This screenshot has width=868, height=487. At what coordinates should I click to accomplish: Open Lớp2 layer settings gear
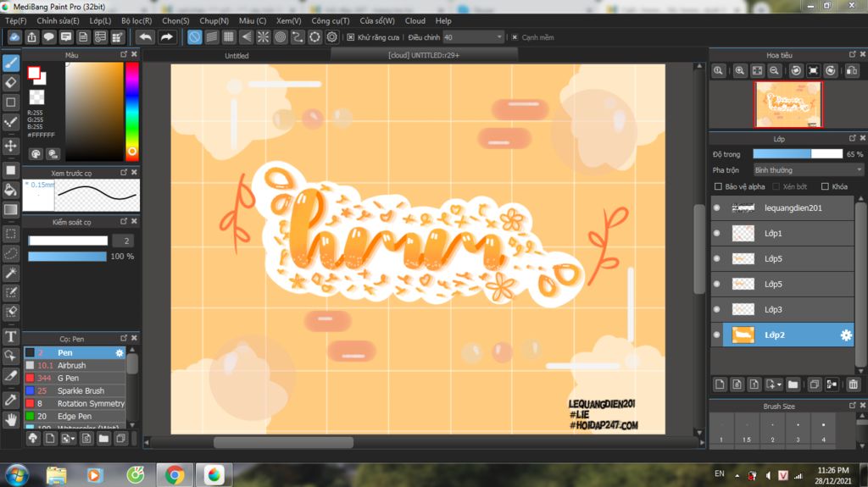click(x=846, y=335)
